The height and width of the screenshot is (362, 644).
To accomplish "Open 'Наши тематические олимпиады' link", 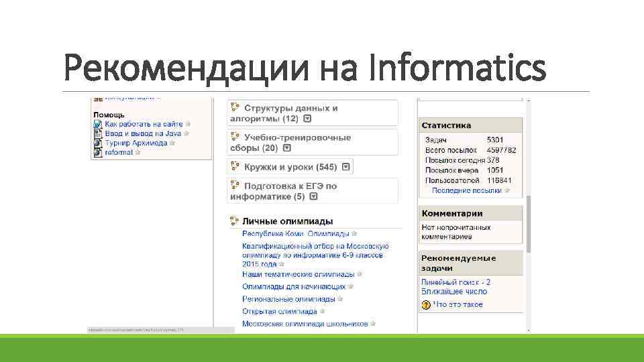I will pyautogui.click(x=298, y=274).
